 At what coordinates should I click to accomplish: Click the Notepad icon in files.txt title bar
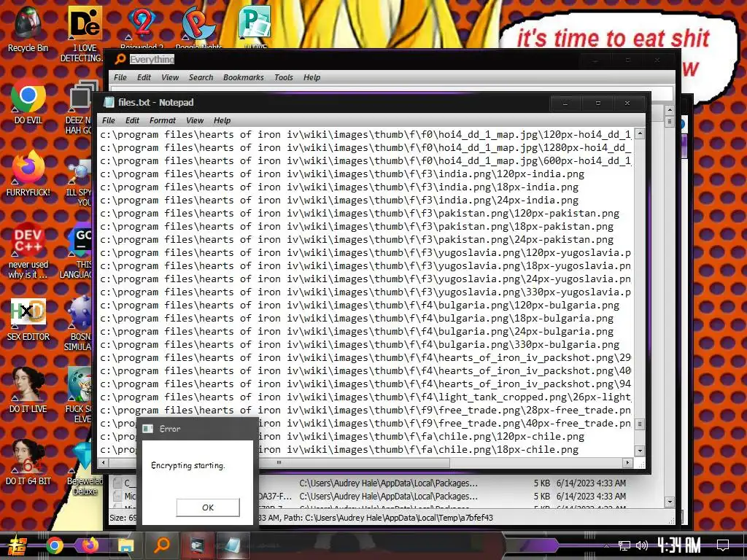[109, 102]
